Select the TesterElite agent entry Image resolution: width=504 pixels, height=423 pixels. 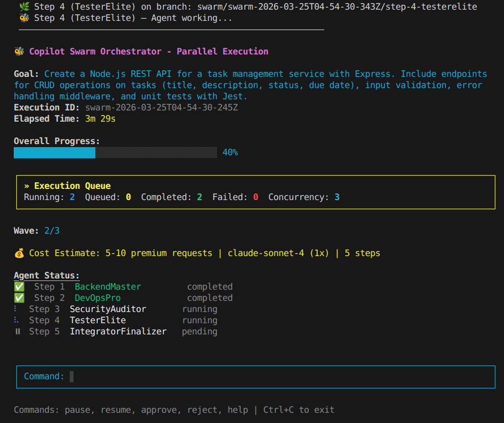(x=98, y=320)
